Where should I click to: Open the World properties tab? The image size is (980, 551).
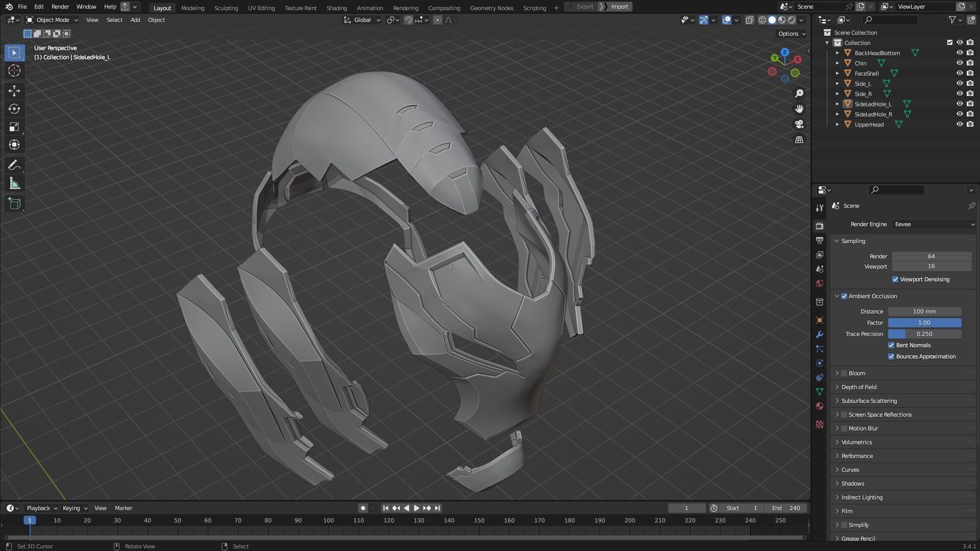click(820, 283)
